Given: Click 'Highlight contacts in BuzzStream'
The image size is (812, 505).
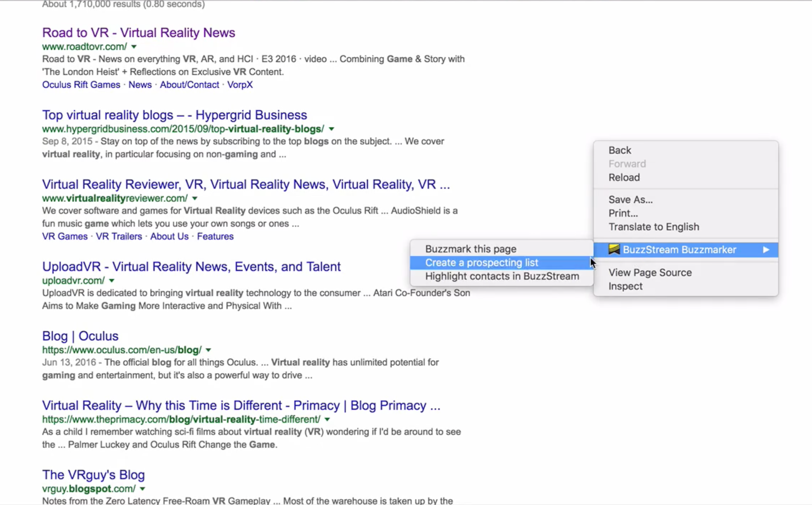Looking at the screenshot, I should pos(502,276).
